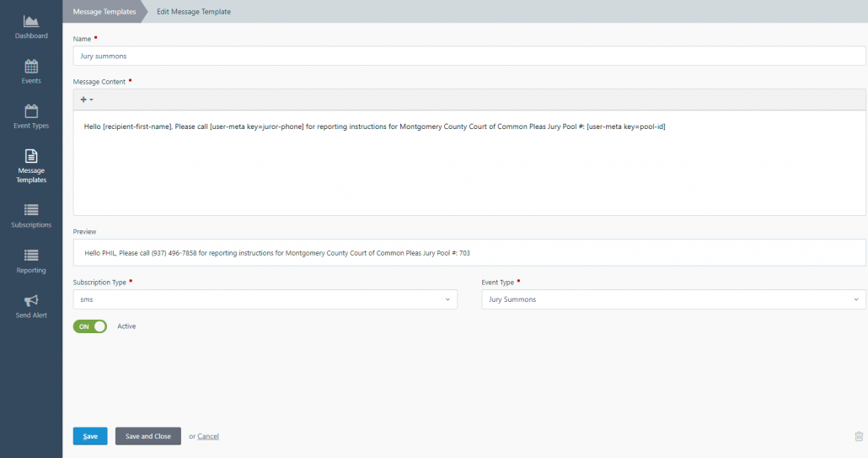Click the Preview message text box

469,252
